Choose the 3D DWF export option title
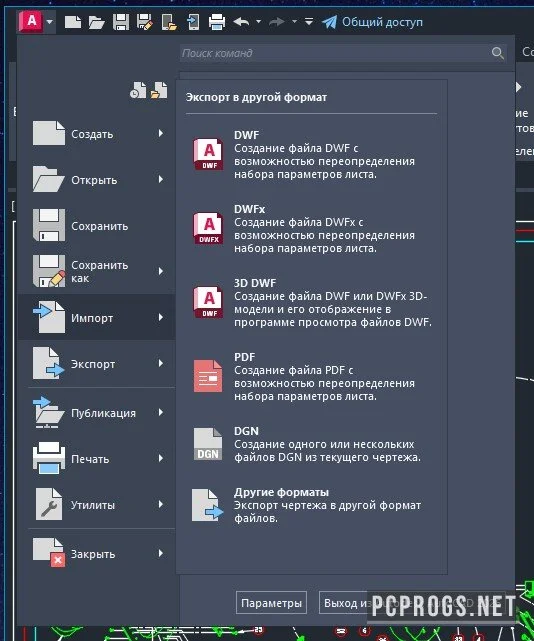 coord(255,283)
